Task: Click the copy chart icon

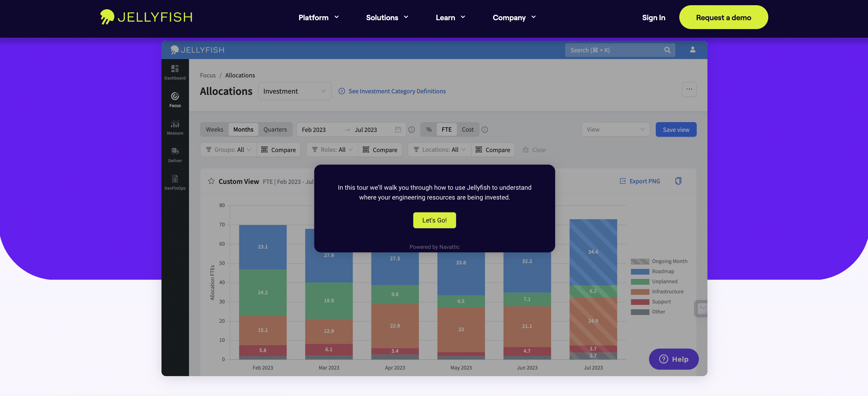Action: tap(678, 181)
